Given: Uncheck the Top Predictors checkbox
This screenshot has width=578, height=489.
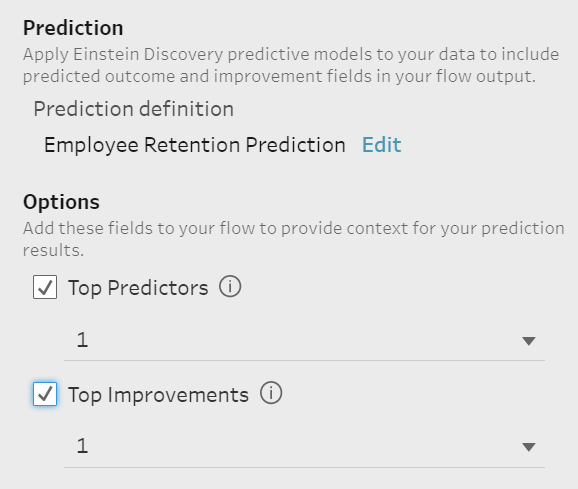Looking at the screenshot, I should click(x=45, y=287).
